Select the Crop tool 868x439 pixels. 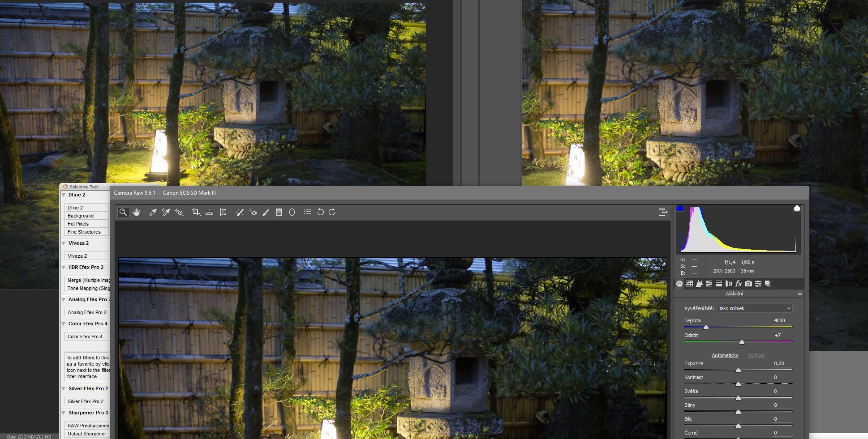196,212
